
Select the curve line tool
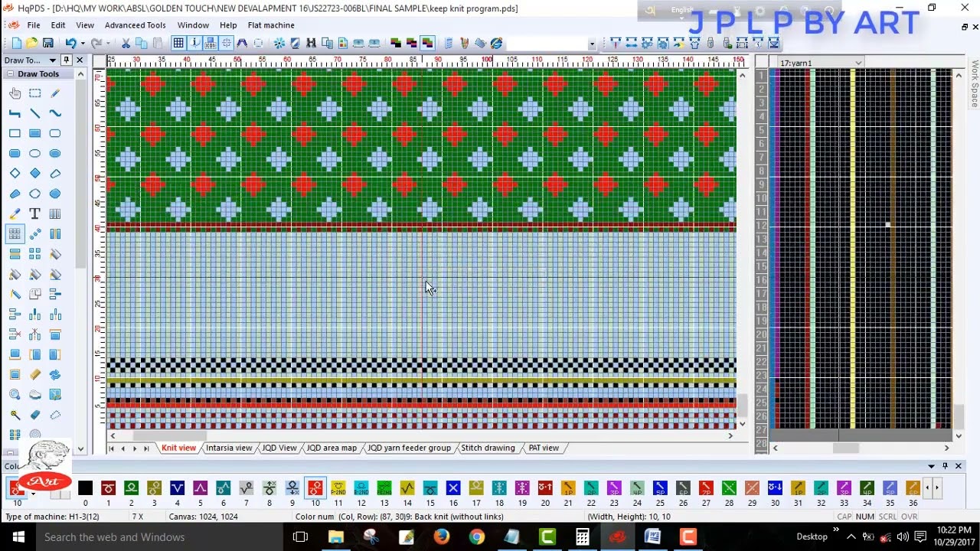click(55, 113)
